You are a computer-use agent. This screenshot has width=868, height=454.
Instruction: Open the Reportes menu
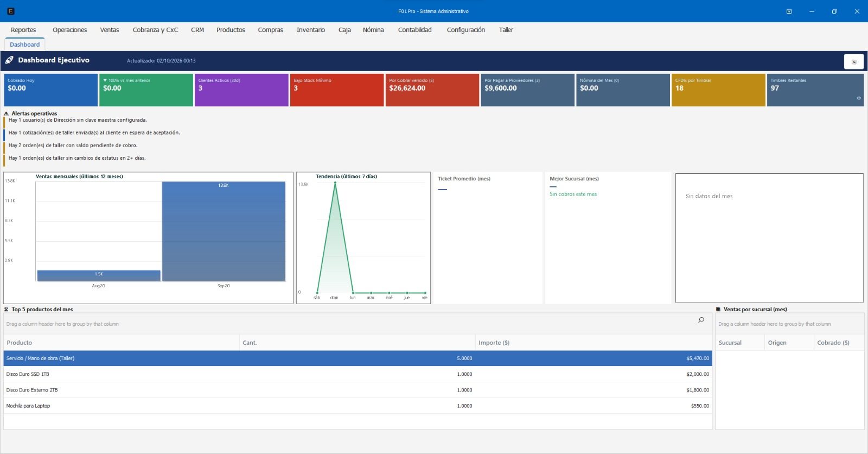(x=23, y=30)
